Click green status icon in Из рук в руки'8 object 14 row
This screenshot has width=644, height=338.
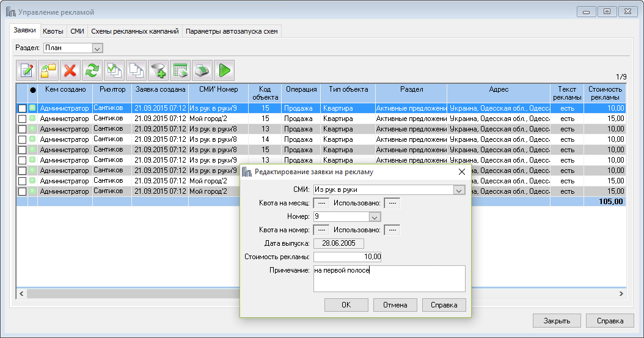[32, 139]
